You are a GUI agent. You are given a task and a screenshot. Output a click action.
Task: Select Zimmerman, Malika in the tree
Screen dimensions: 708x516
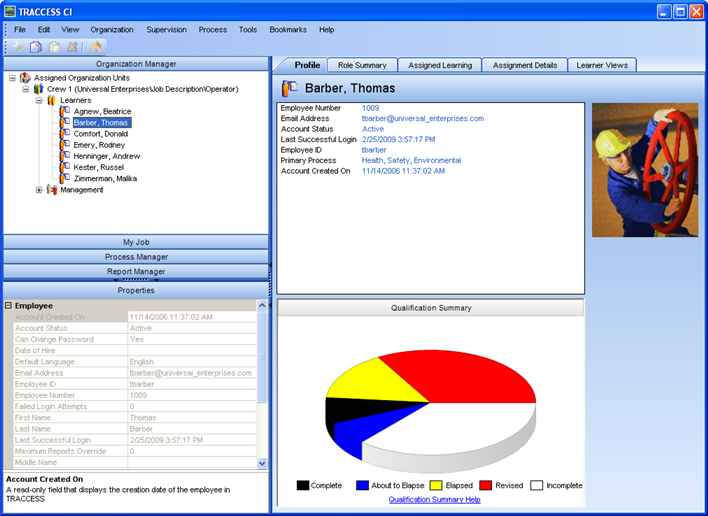[105, 178]
